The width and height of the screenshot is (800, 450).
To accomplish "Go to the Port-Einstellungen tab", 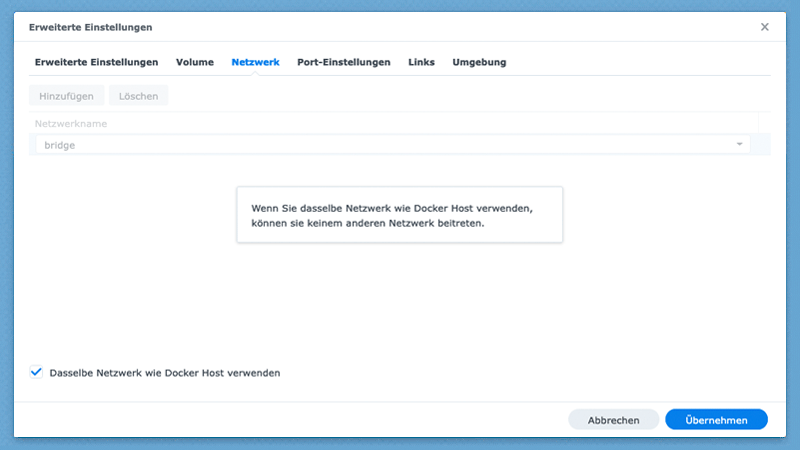I will [x=344, y=62].
